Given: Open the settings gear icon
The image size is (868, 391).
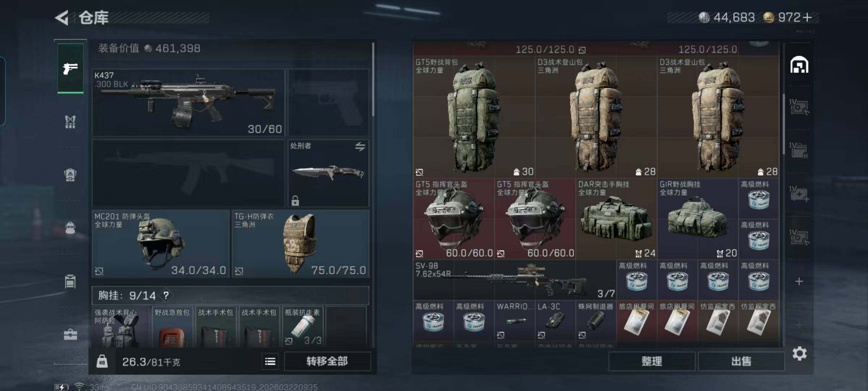Looking at the screenshot, I should coord(799,353).
